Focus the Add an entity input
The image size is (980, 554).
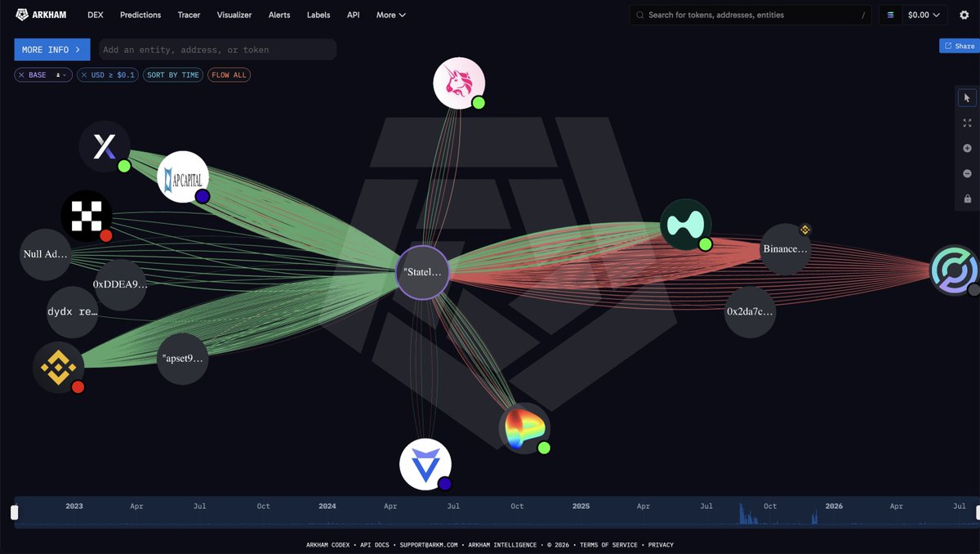click(217, 50)
